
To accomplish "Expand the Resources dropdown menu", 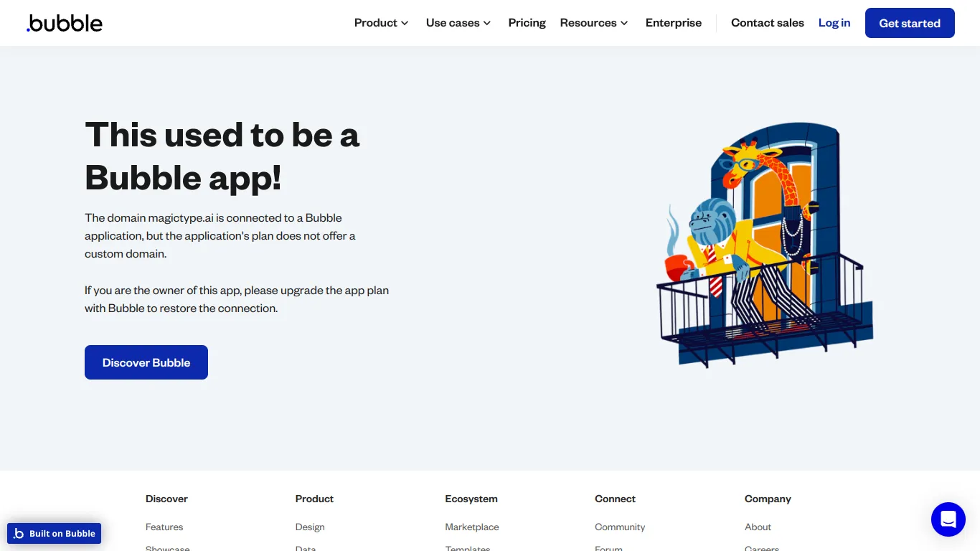I will coord(594,23).
